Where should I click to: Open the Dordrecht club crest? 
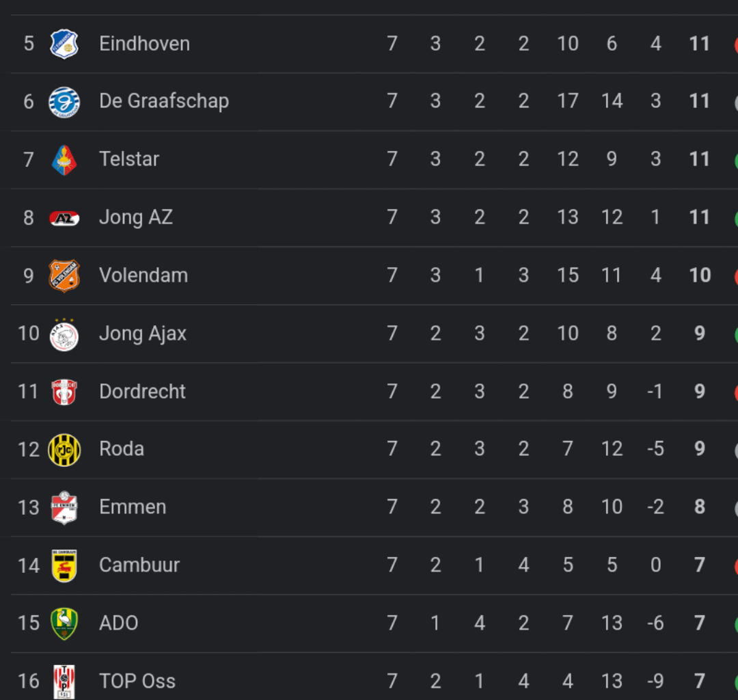(x=64, y=392)
